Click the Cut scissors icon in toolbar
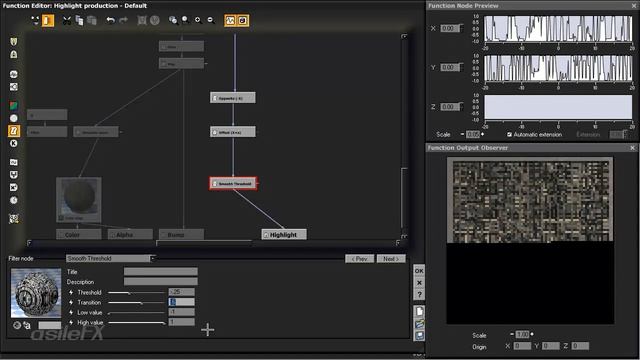The image size is (640, 360). tap(67, 20)
